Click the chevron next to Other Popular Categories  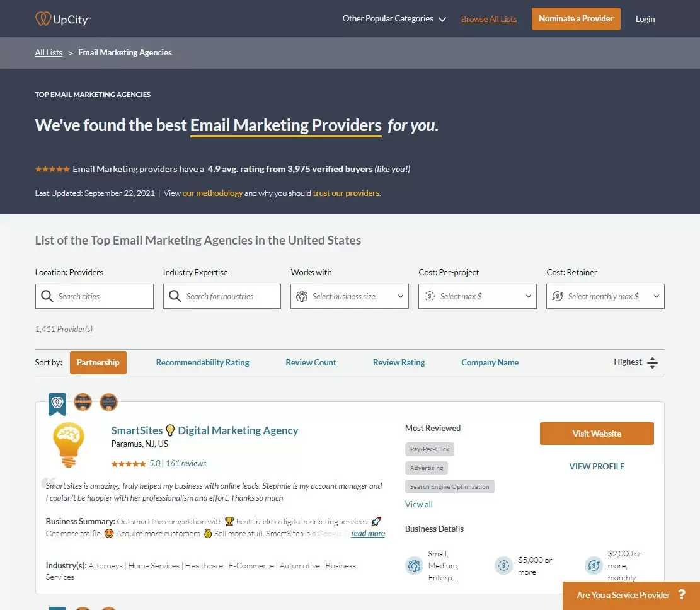[442, 19]
